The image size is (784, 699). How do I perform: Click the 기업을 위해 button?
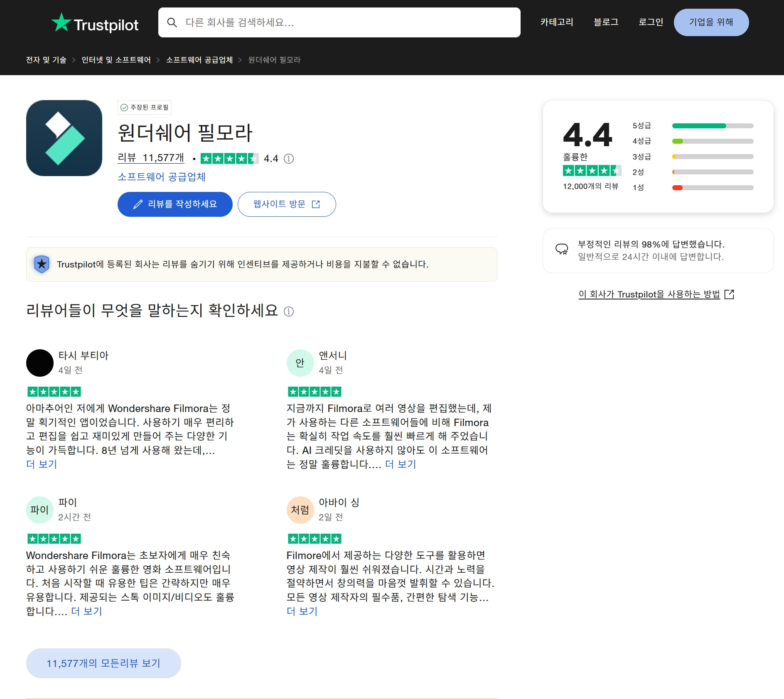tap(711, 22)
